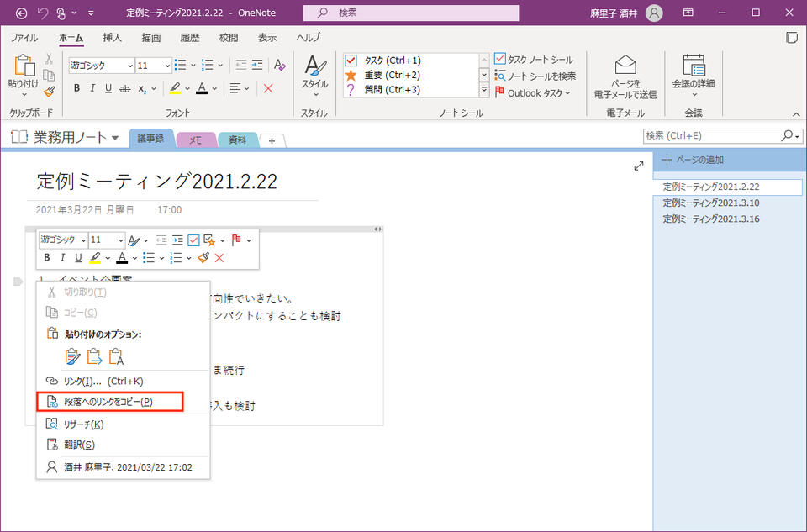Click the ribbon Format Painter brush
Screen dimensions: 807x532
click(x=49, y=92)
